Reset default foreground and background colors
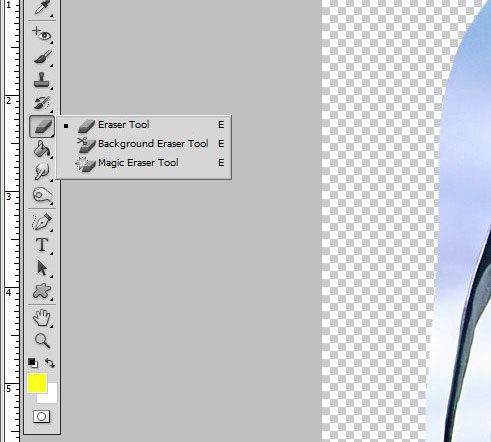 [x=33, y=363]
